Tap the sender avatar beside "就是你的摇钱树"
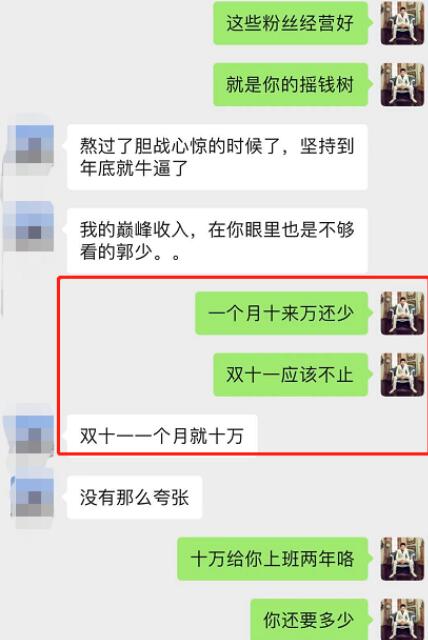428x640 pixels. 402,84
